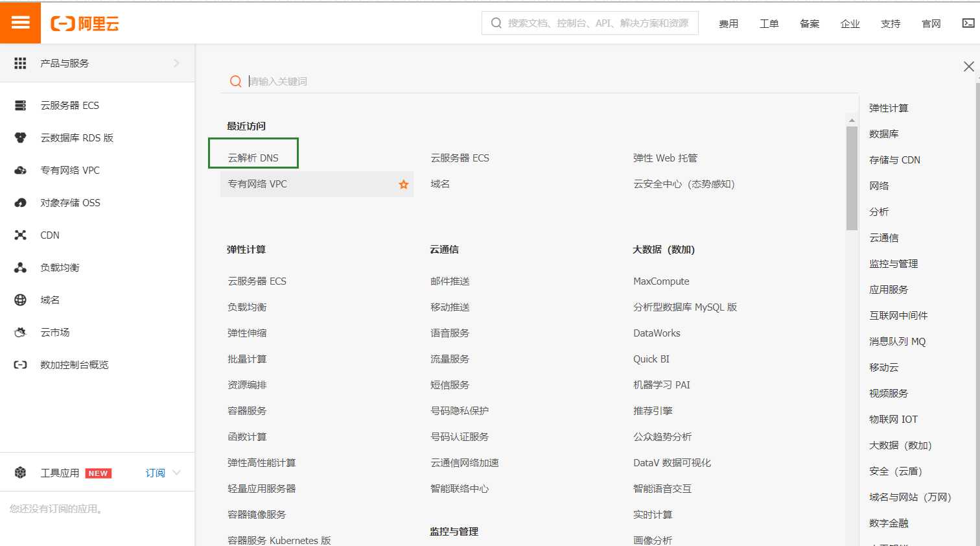Open 批量计算 product

247,359
